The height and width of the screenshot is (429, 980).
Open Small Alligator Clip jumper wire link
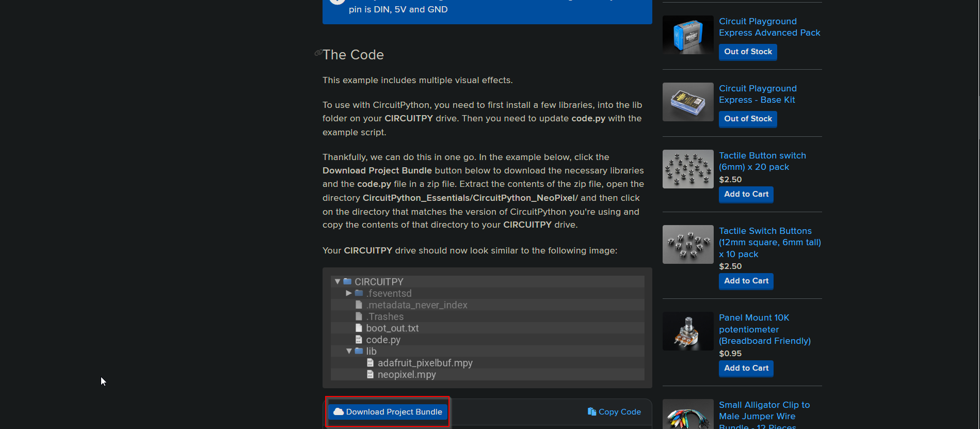click(x=764, y=410)
